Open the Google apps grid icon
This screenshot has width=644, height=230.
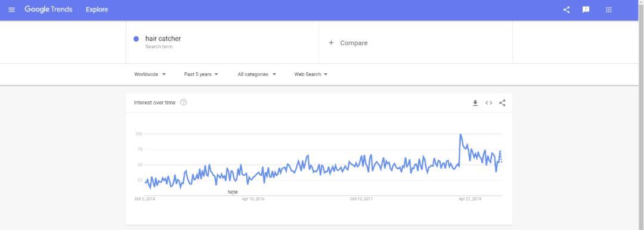coord(609,10)
